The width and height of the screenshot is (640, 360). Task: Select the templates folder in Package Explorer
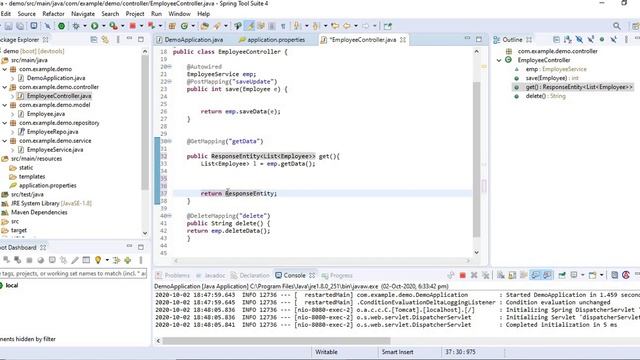[x=31, y=177]
